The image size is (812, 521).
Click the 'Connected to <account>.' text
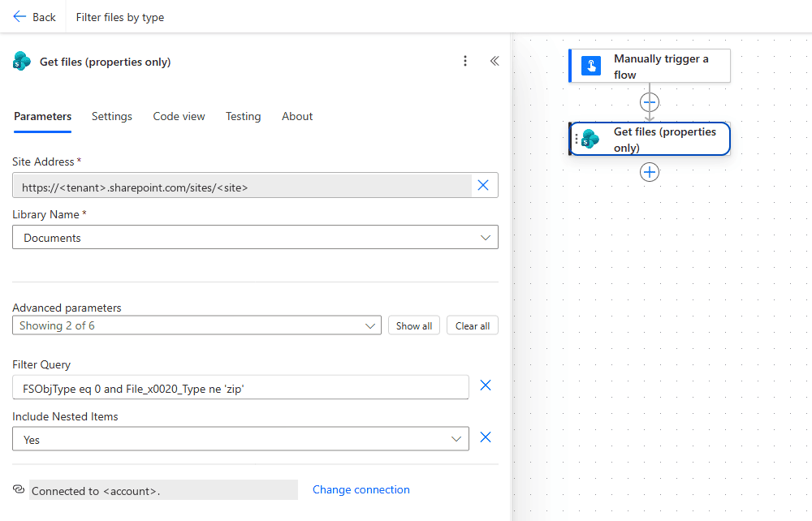pos(96,491)
